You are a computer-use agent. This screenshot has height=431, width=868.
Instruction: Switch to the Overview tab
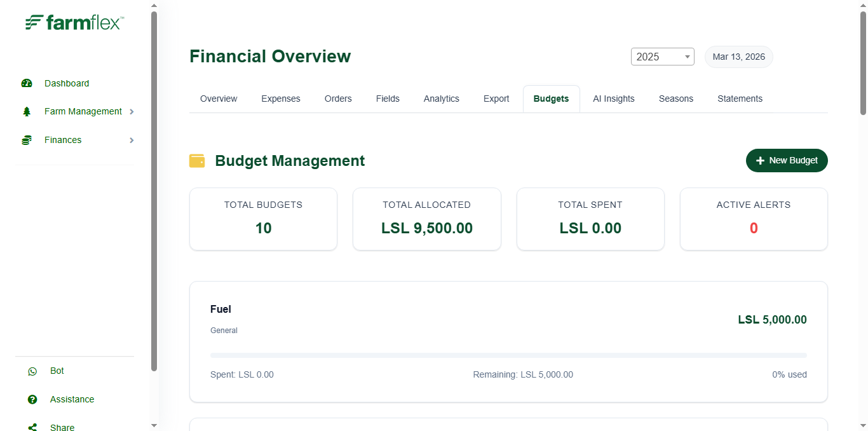tap(219, 99)
